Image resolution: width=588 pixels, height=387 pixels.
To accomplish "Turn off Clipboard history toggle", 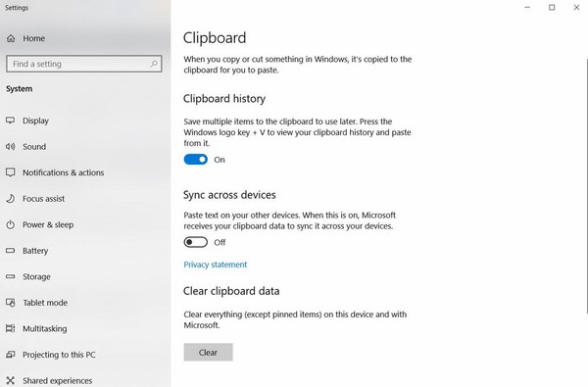I will pos(195,160).
